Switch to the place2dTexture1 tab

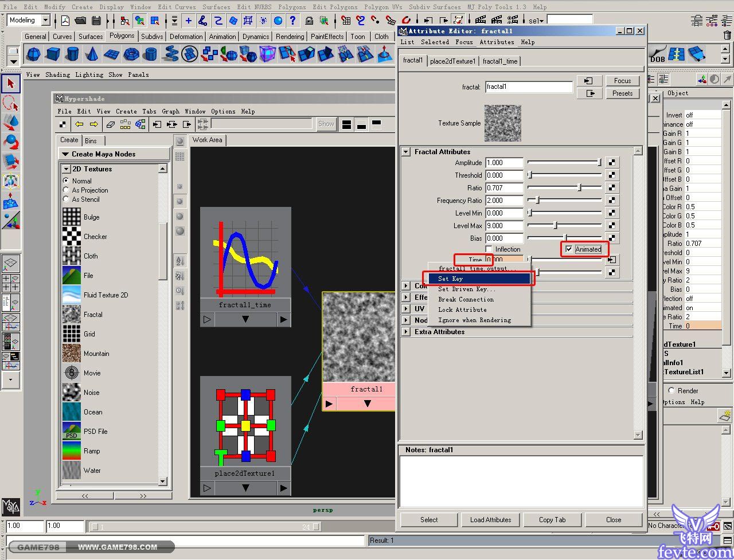click(452, 61)
